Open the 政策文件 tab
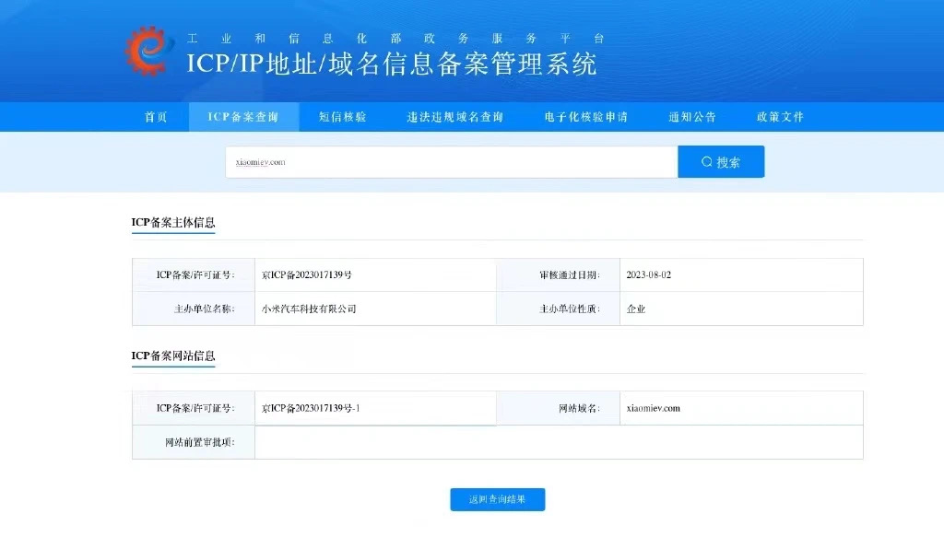The height and width of the screenshot is (560, 944). pyautogui.click(x=780, y=117)
